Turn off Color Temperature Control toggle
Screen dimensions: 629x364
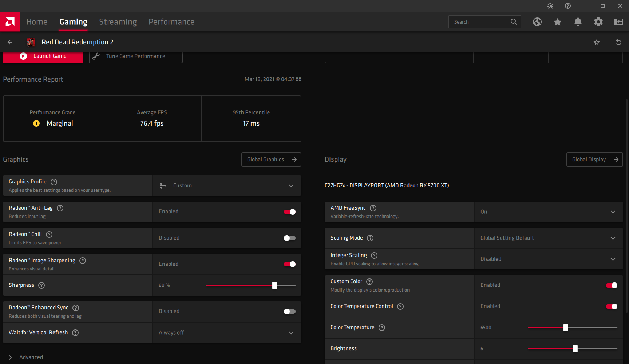612,306
